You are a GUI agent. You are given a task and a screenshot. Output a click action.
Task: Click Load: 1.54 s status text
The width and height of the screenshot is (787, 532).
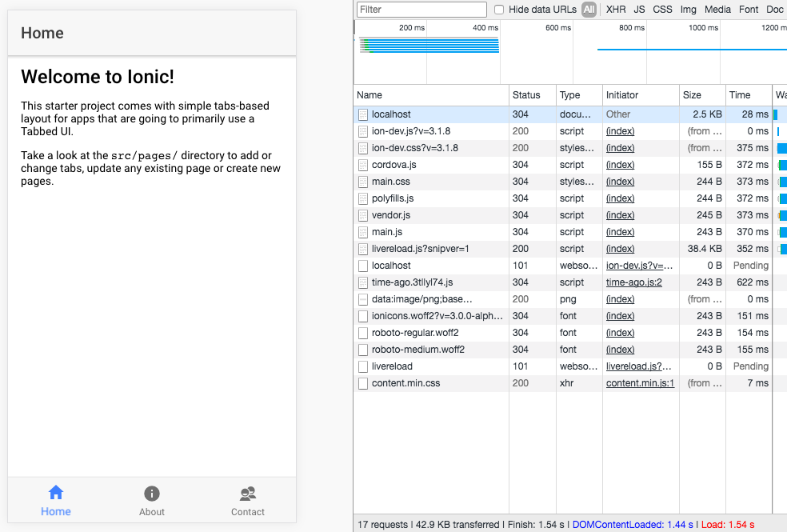[x=727, y=525]
